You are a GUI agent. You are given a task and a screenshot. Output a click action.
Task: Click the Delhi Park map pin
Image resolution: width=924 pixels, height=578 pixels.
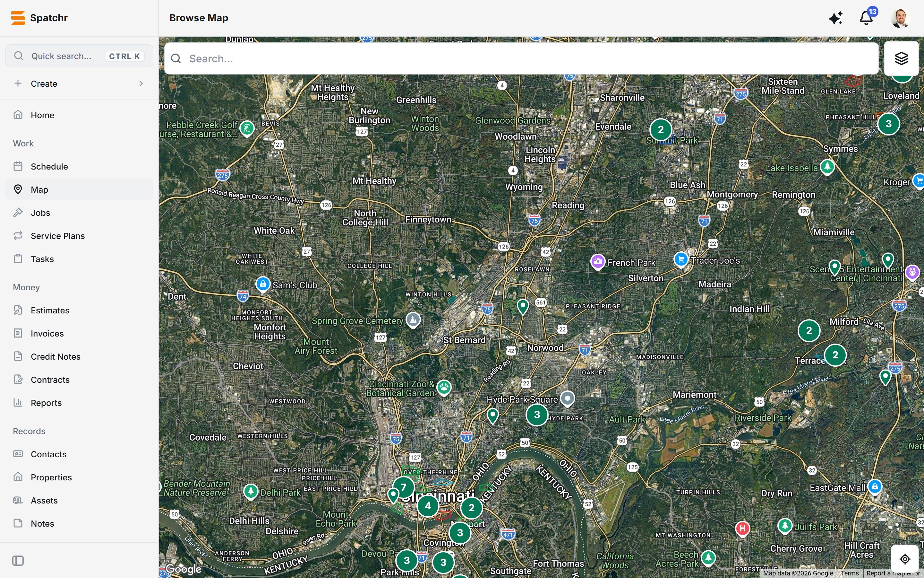point(251,492)
